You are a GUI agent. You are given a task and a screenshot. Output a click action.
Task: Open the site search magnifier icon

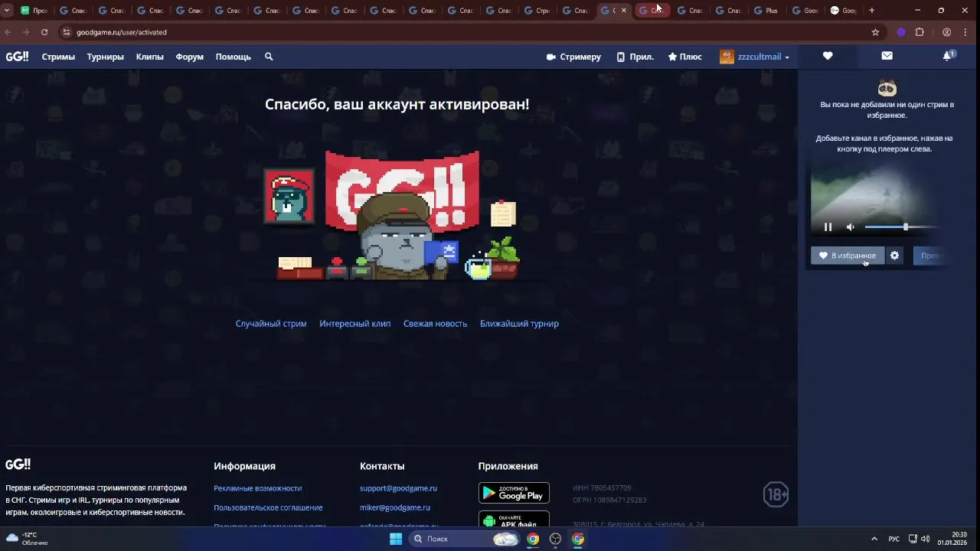pyautogui.click(x=269, y=57)
